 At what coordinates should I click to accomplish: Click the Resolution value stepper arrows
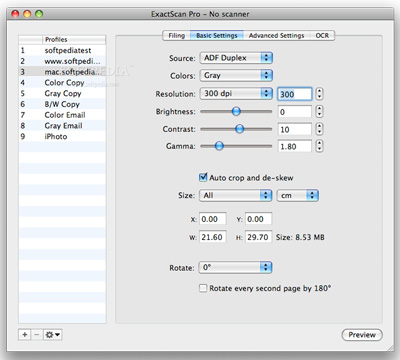pyautogui.click(x=319, y=94)
